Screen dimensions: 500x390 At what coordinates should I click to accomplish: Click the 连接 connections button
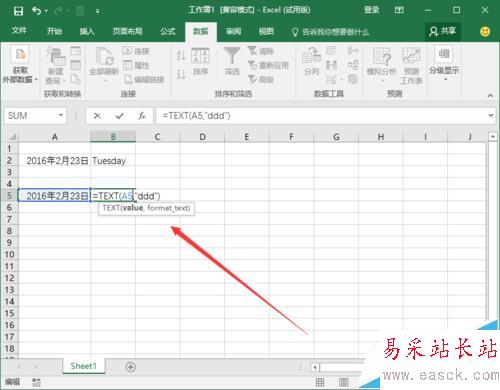pos(136,51)
